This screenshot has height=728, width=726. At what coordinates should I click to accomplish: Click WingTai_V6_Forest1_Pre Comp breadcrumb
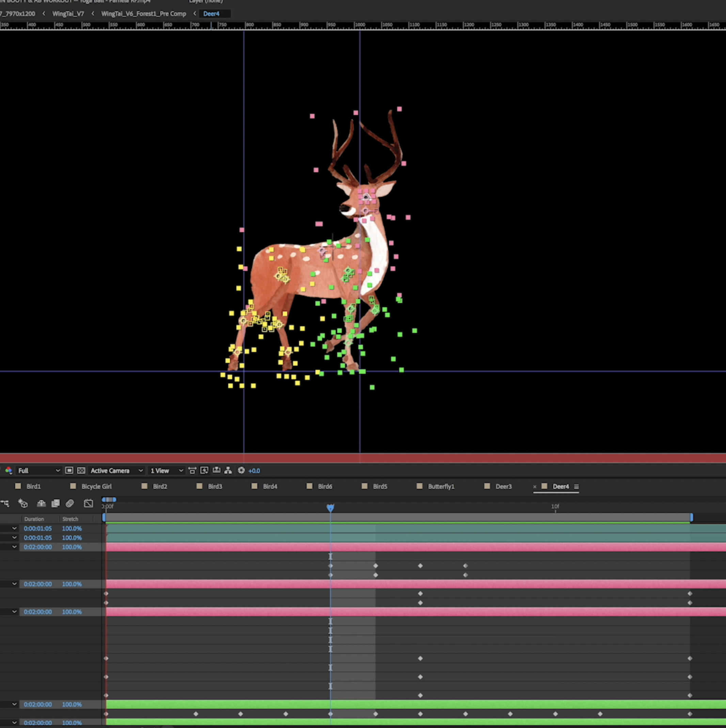(144, 14)
